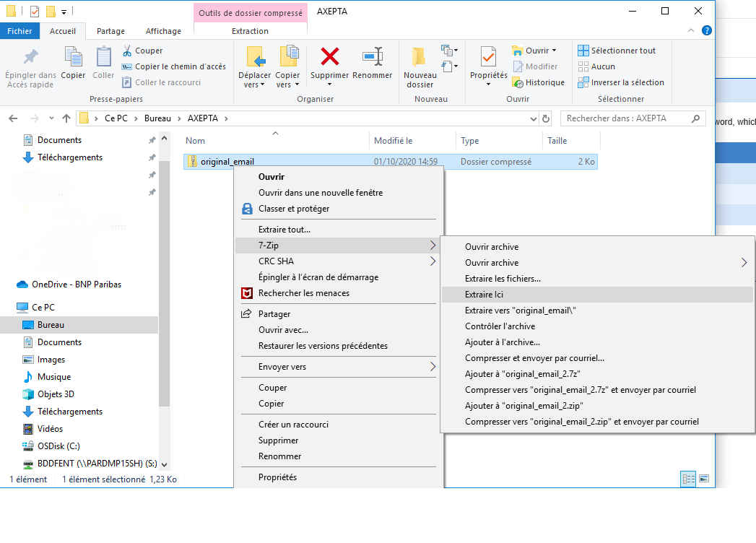The height and width of the screenshot is (543, 756).
Task: Open Propriétés icon in ribbon
Action: point(488,56)
